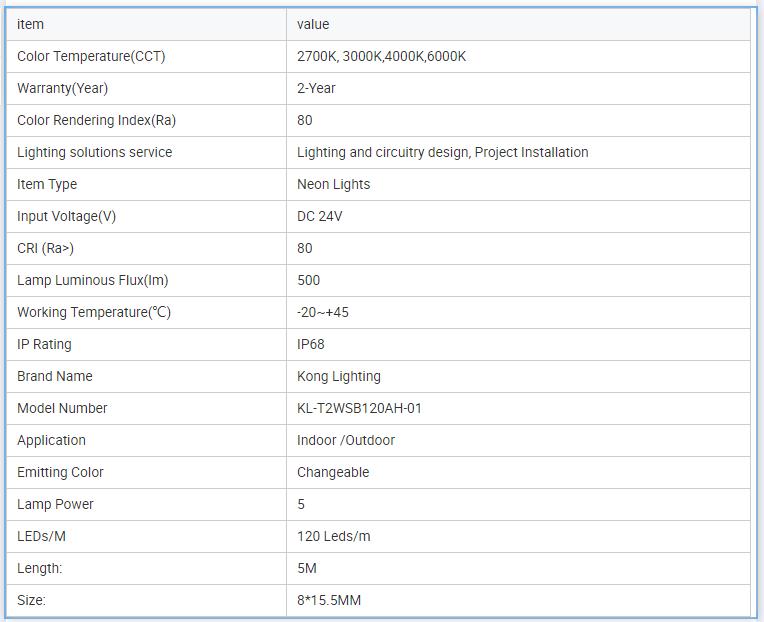This screenshot has width=764, height=622.
Task: Click the Lamp Luminous Flux(lm) label
Action: [x=92, y=280]
